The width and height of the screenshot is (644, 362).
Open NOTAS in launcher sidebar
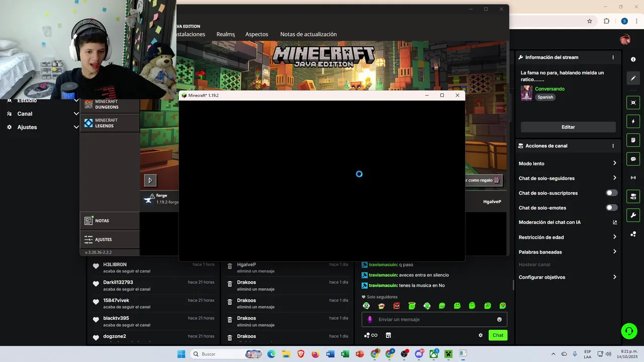tap(110, 221)
